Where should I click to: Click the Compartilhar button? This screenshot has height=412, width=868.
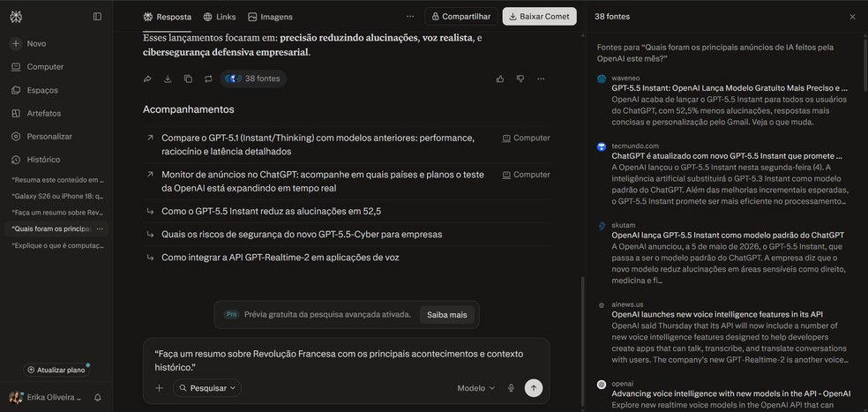461,17
